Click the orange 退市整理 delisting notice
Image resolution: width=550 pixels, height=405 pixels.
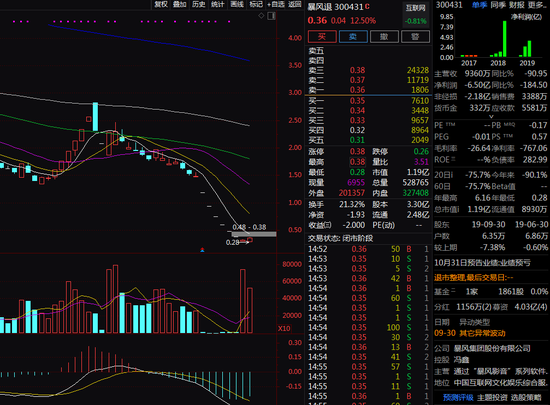coord(474,278)
